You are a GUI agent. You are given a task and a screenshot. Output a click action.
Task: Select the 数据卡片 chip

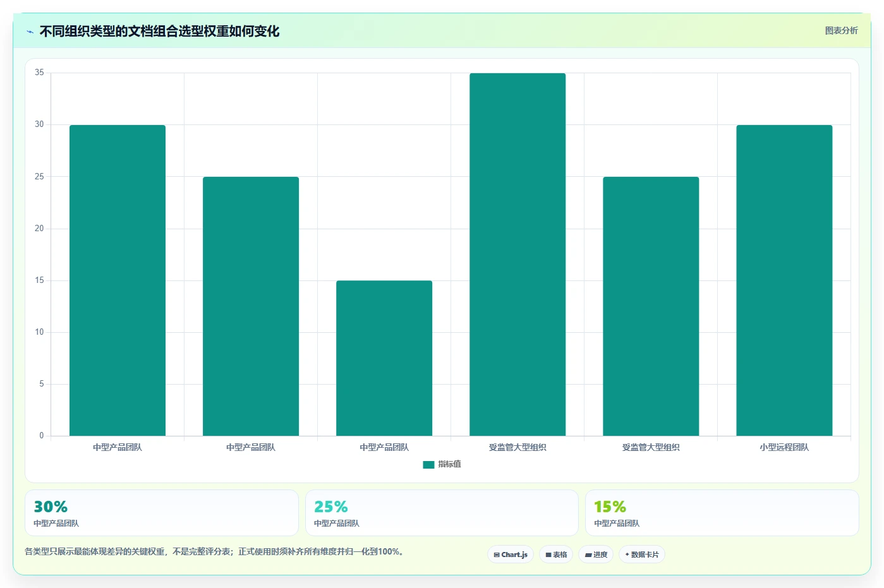(x=642, y=555)
